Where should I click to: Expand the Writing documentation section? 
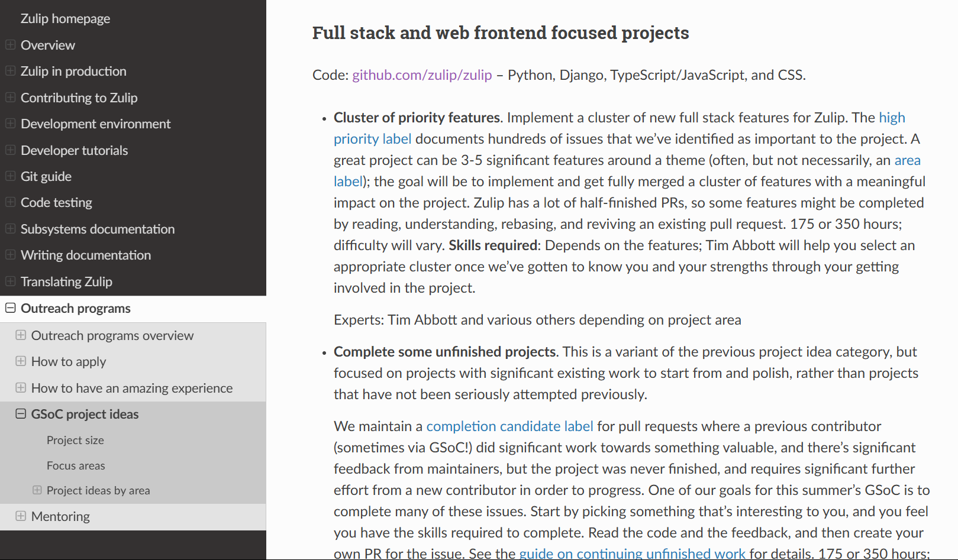[9, 255]
